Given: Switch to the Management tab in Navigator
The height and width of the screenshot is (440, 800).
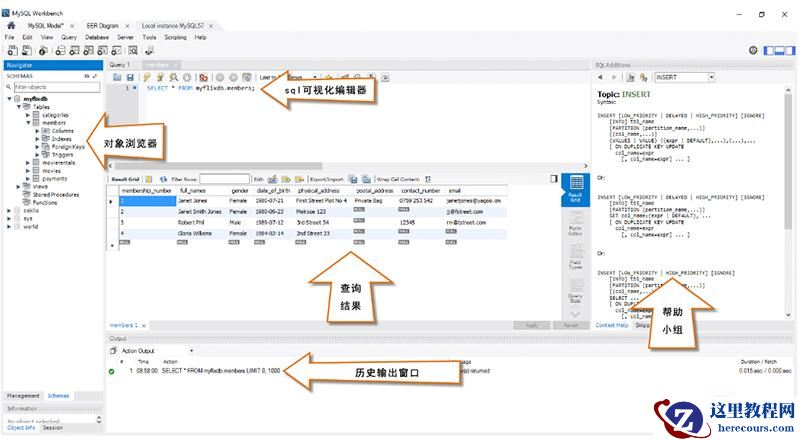Looking at the screenshot, I should (x=23, y=396).
